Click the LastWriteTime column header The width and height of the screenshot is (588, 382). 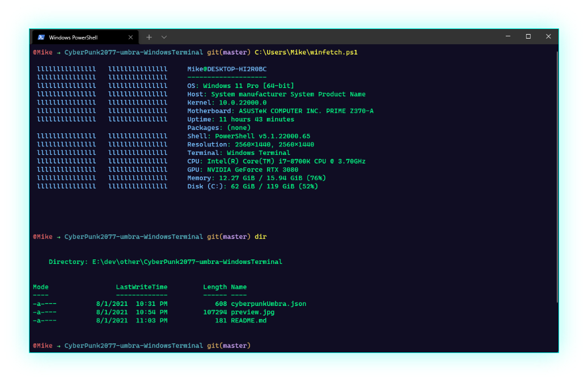[142, 287]
